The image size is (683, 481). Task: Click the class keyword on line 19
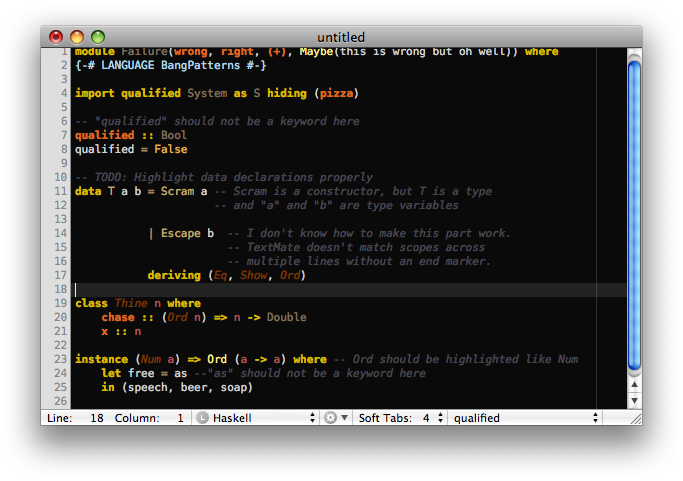(x=91, y=303)
